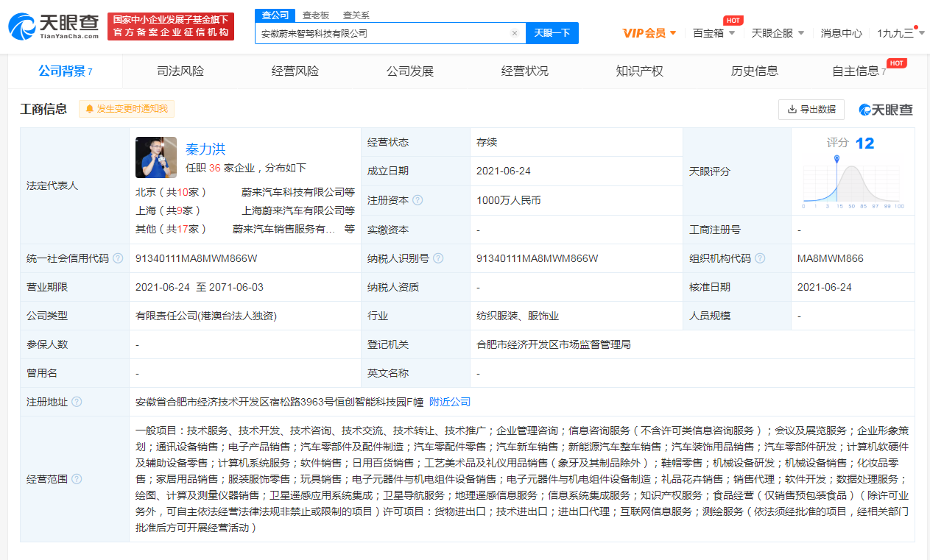Open the VIP会员 dropdown menu

pos(649,33)
